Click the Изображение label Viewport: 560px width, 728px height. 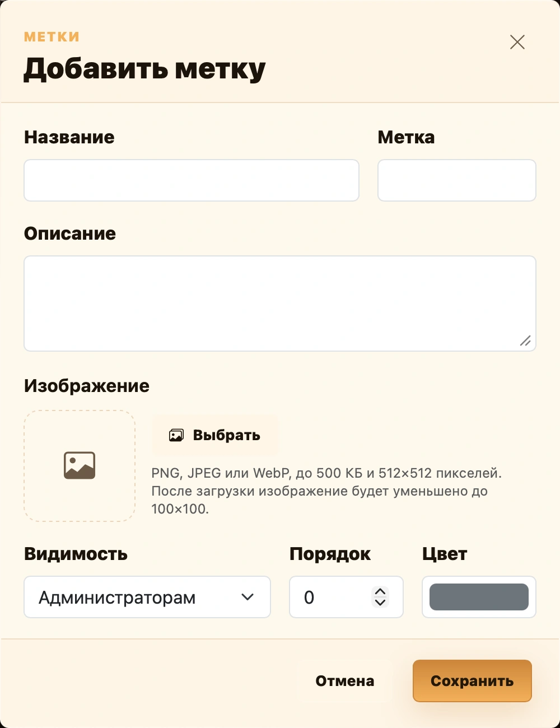point(87,386)
